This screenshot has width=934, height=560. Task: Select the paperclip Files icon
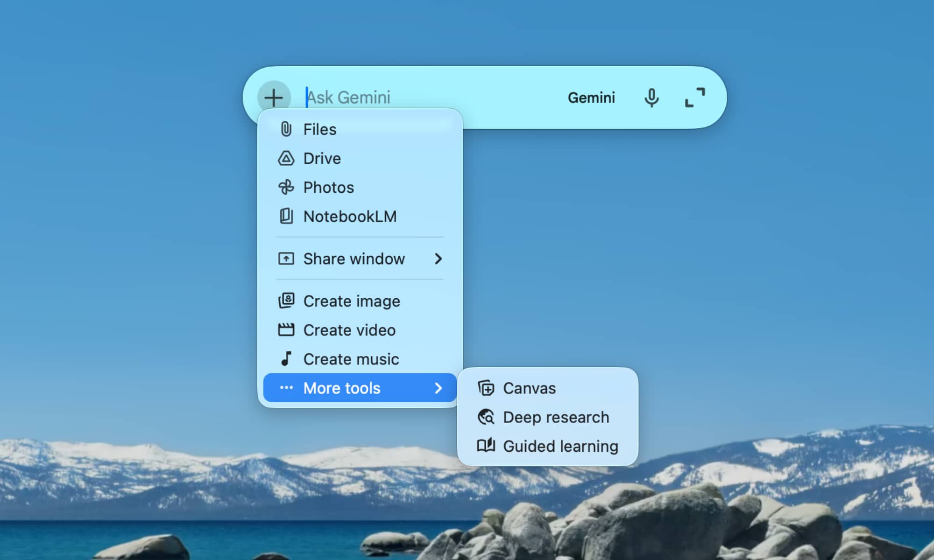coord(286,129)
